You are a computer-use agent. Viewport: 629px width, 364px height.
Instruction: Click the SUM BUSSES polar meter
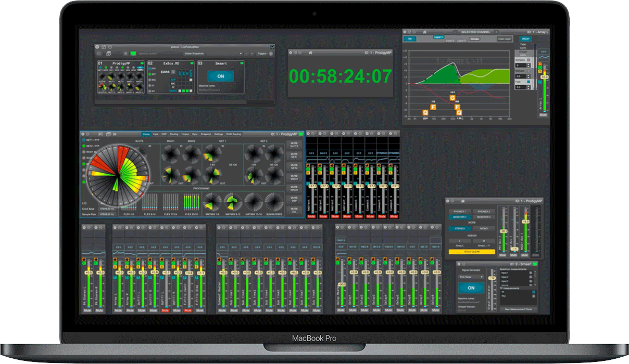pyautogui.click(x=273, y=201)
